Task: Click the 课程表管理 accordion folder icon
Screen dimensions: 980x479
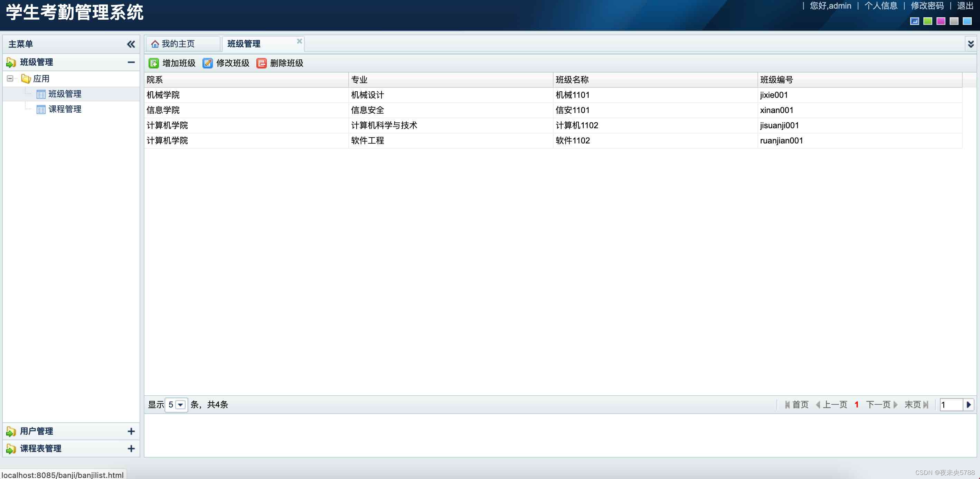Action: coord(11,449)
